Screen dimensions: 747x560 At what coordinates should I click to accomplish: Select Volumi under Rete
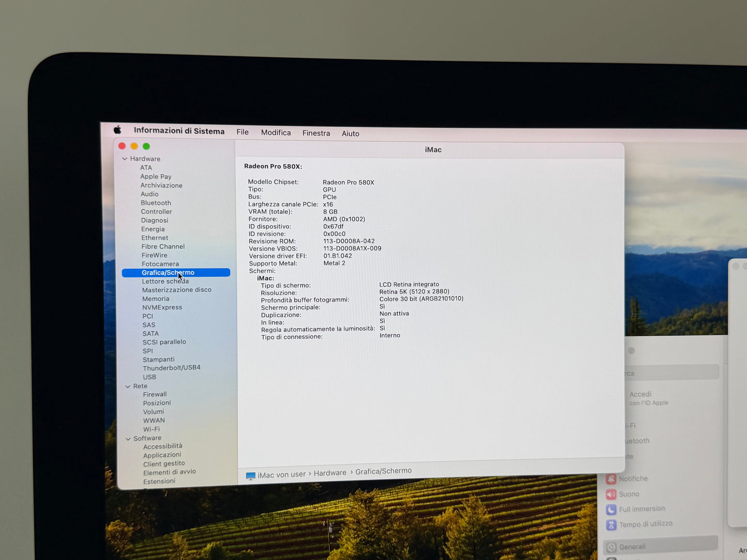click(154, 412)
